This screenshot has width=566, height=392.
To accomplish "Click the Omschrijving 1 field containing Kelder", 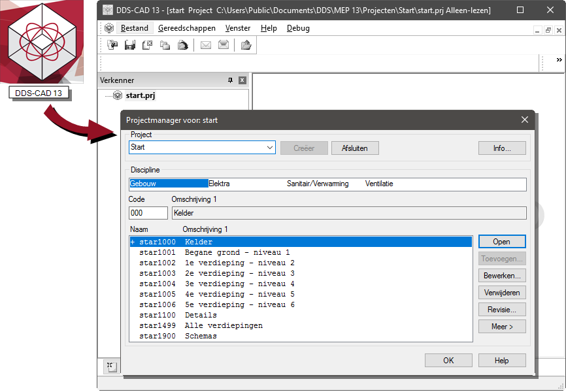I will pyautogui.click(x=349, y=213).
